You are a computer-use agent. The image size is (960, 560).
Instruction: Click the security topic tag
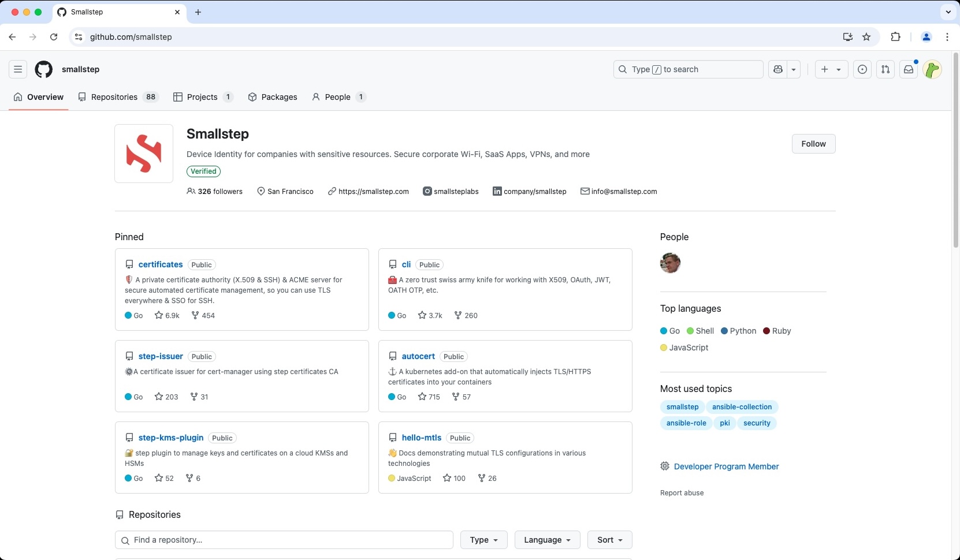(757, 423)
